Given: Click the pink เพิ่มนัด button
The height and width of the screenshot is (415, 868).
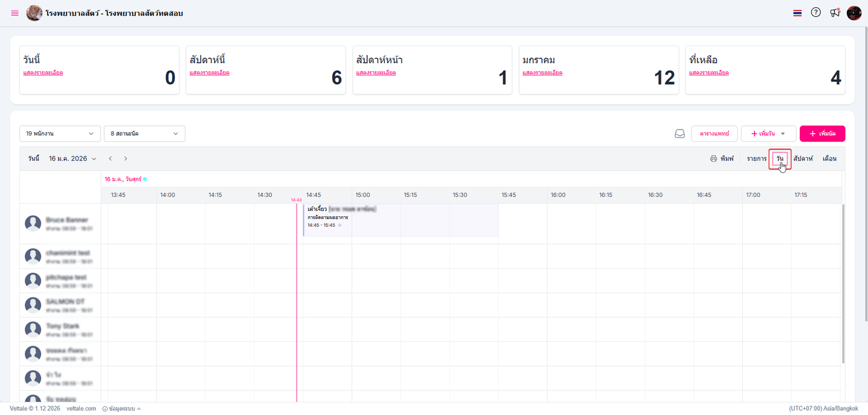Looking at the screenshot, I should (822, 134).
